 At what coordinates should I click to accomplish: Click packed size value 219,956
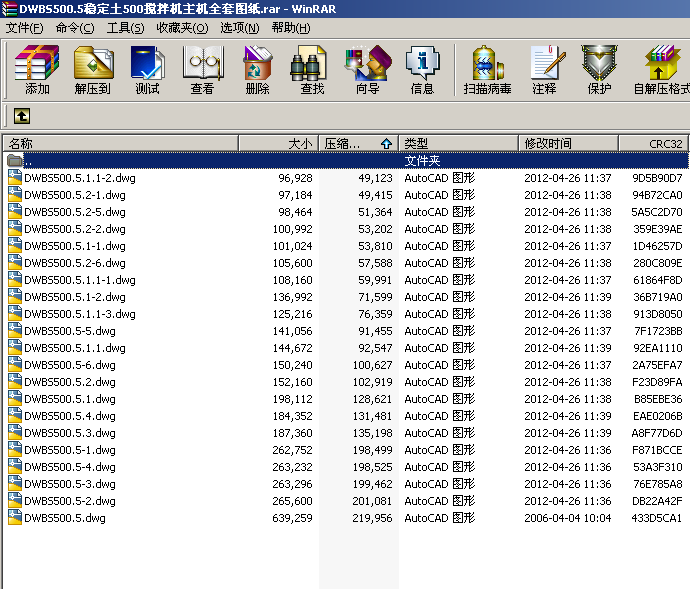point(372,518)
